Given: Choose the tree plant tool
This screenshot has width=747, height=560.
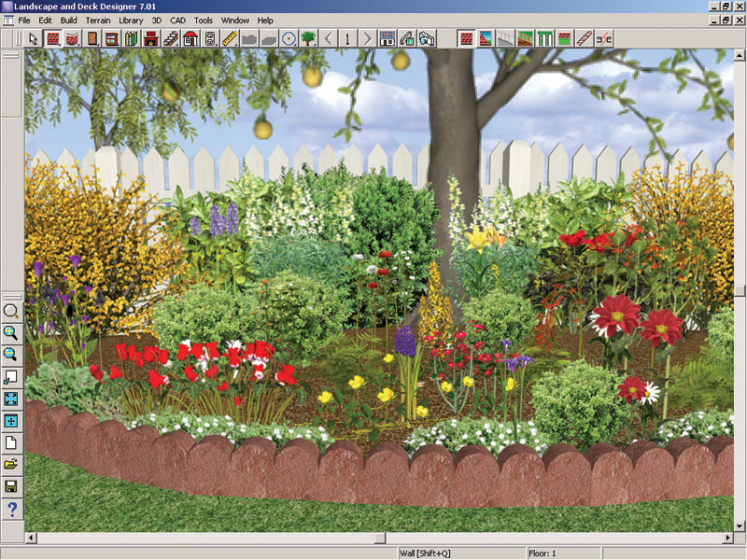Looking at the screenshot, I should (308, 38).
